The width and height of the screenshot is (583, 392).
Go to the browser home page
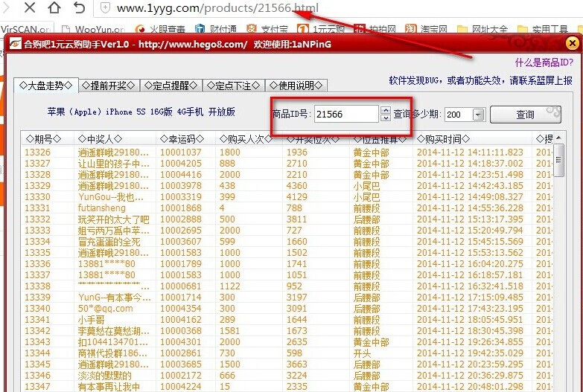point(54,7)
